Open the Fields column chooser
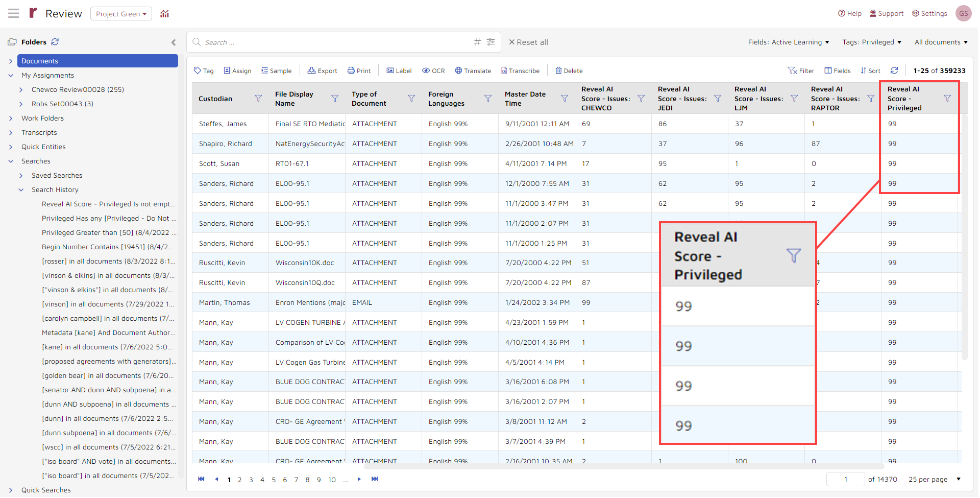This screenshot has height=498, width=980. 838,70
